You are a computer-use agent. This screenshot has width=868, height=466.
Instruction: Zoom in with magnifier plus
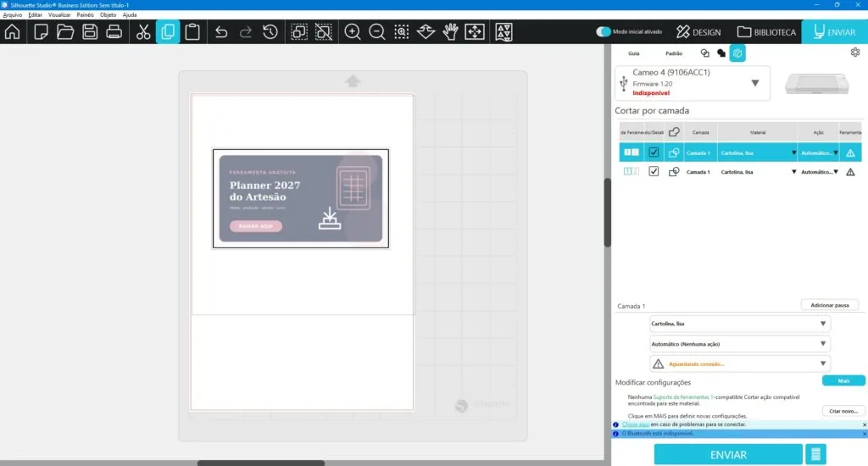pos(352,31)
